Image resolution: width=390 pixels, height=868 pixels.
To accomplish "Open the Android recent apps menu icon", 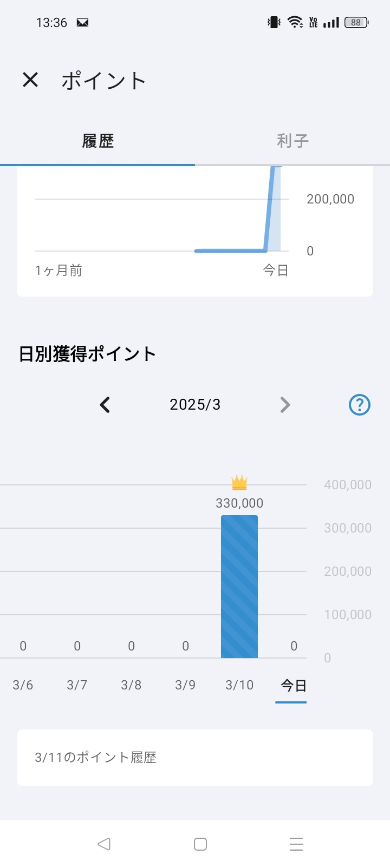I will [296, 844].
